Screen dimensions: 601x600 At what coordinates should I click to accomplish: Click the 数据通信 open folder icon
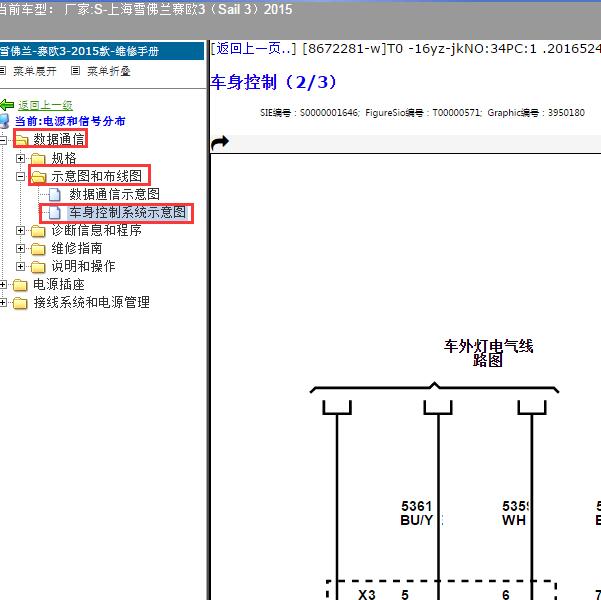pyautogui.click(x=21, y=140)
